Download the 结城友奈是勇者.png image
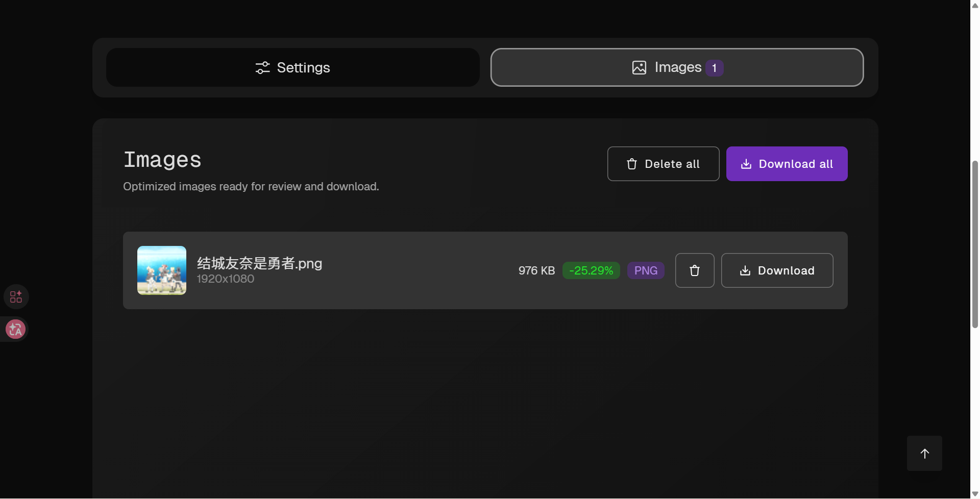The width and height of the screenshot is (980, 499). (x=777, y=270)
